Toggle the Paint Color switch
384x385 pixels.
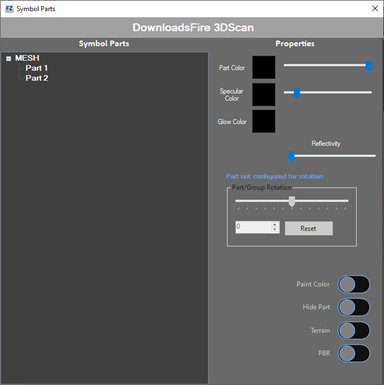[x=354, y=285]
